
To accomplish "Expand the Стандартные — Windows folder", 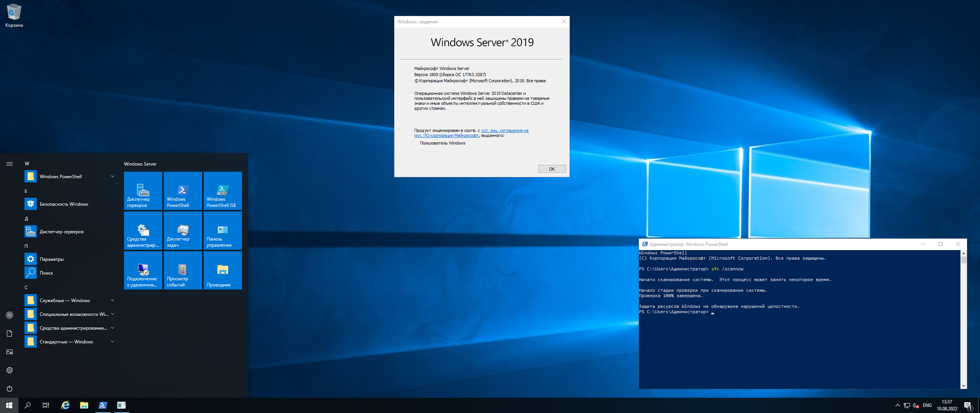I will coord(70,342).
